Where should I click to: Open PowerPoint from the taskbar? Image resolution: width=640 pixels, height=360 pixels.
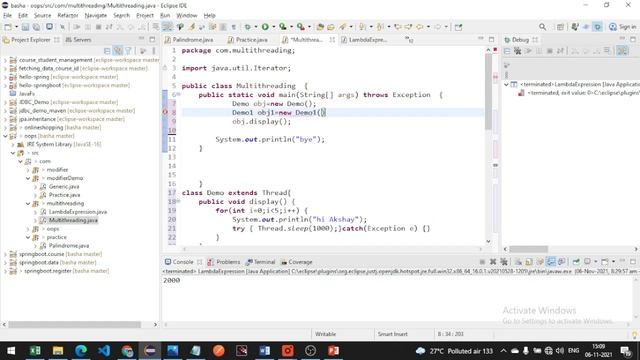pyautogui.click(x=333, y=351)
